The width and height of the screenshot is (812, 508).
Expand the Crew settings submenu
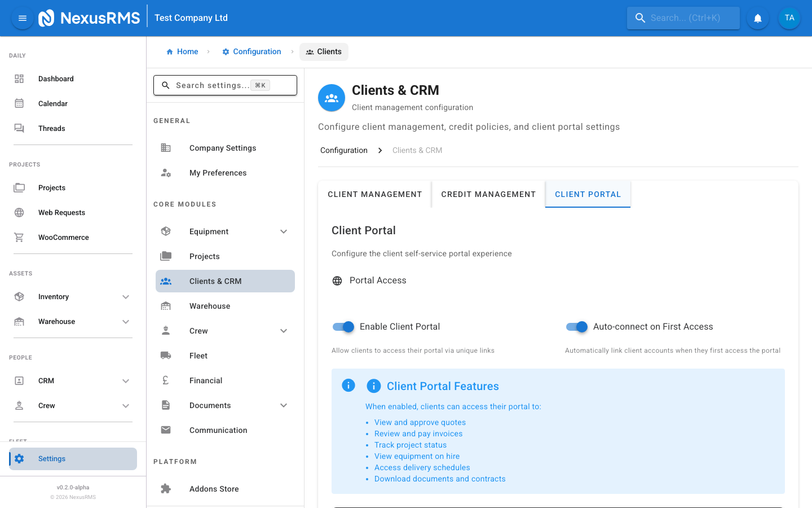284,331
